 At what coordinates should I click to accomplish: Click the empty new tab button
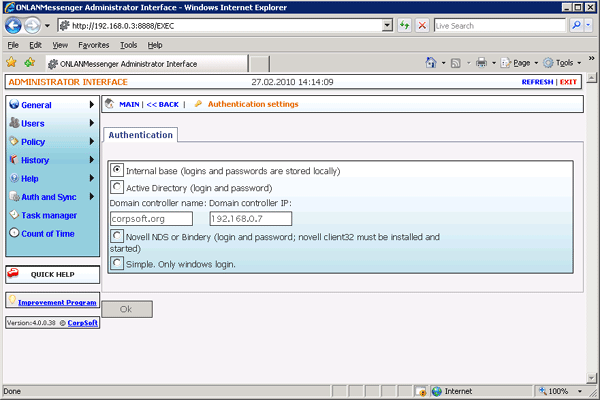259,64
